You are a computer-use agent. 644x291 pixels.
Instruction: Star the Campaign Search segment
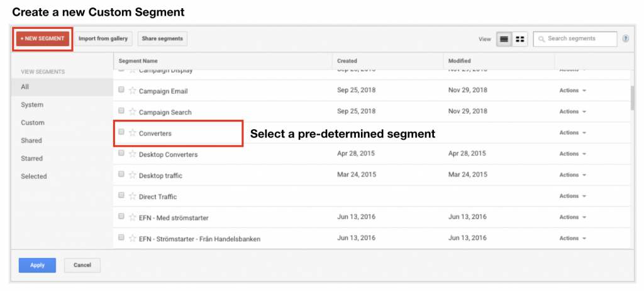click(132, 111)
